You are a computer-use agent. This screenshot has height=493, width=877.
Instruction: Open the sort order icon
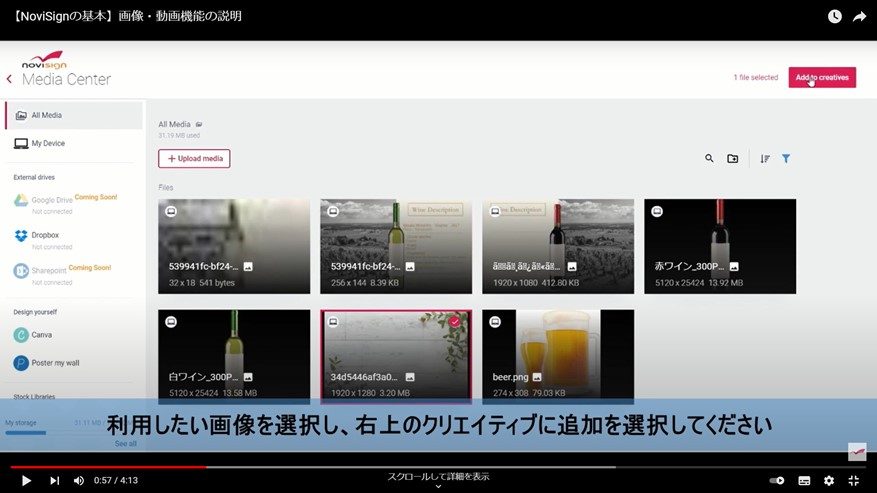click(765, 158)
